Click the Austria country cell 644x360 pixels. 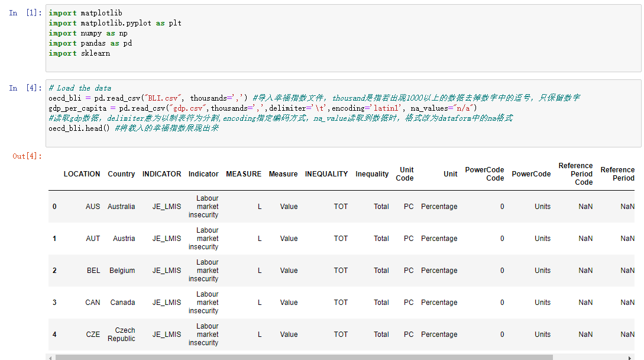click(124, 239)
